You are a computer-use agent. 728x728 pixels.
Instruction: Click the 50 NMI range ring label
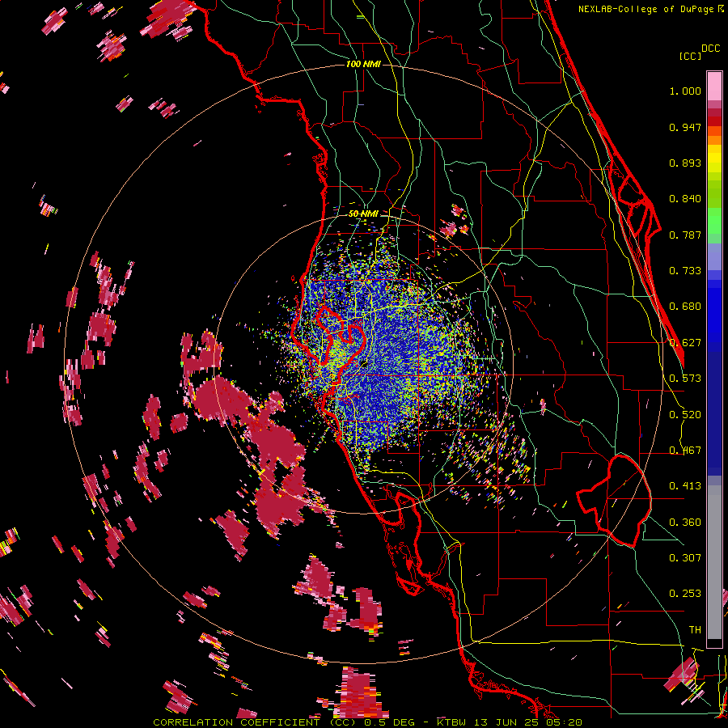tap(363, 214)
